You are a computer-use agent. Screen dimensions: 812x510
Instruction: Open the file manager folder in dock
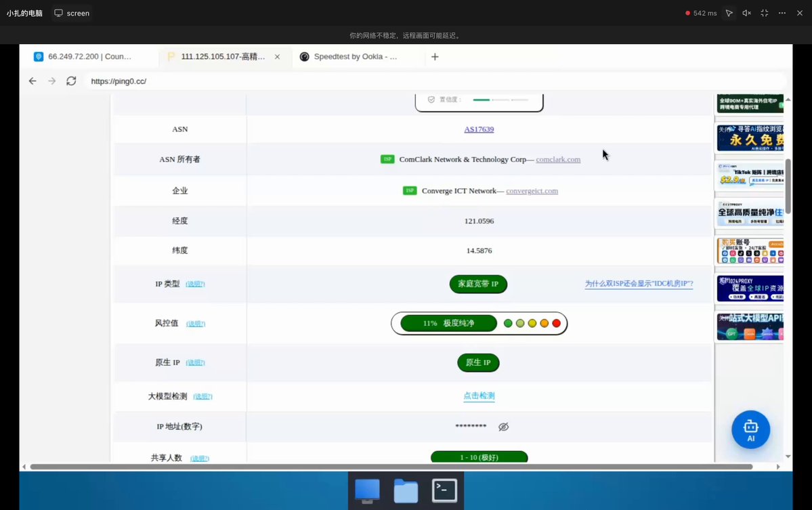(x=406, y=491)
